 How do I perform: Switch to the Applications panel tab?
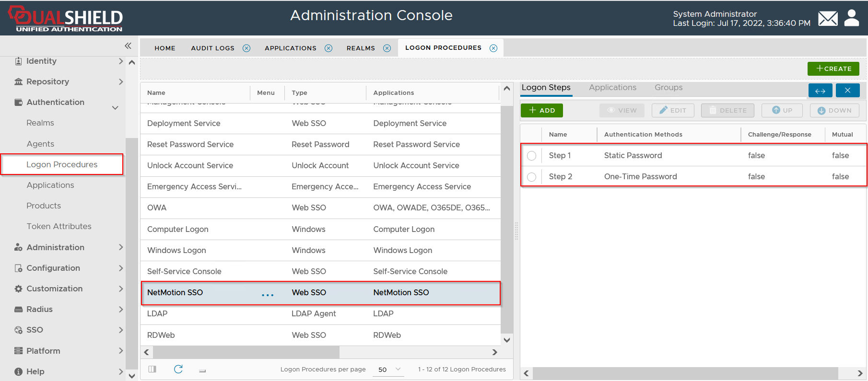point(612,88)
